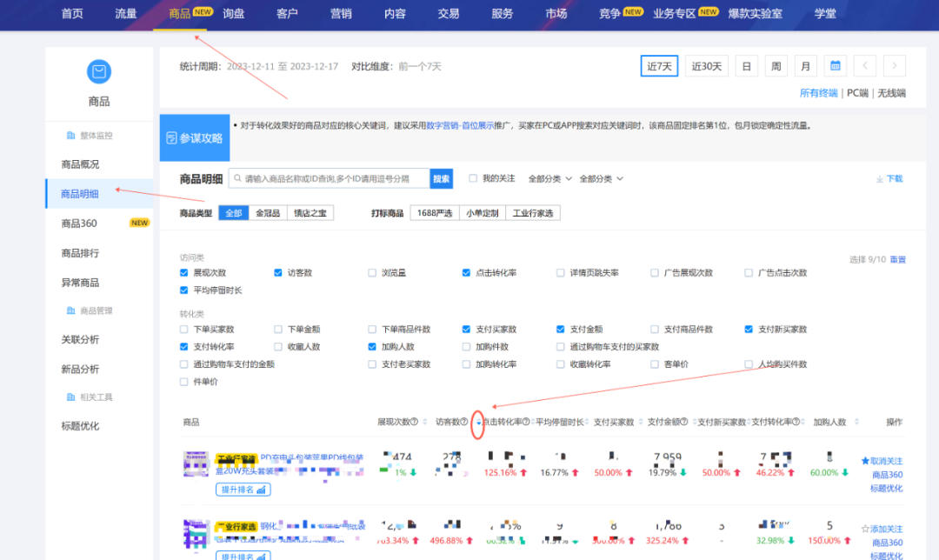Expand the first 全部分类 dropdown
The image size is (939, 560).
pos(549,178)
